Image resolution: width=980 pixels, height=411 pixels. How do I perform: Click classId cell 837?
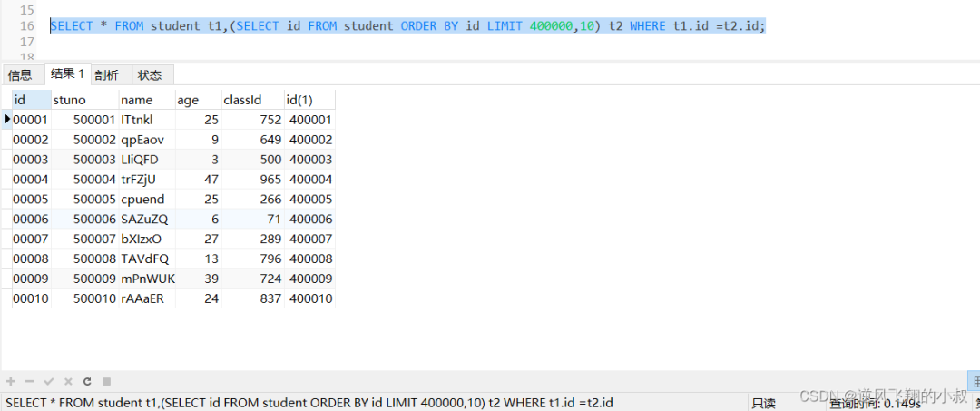253,298
